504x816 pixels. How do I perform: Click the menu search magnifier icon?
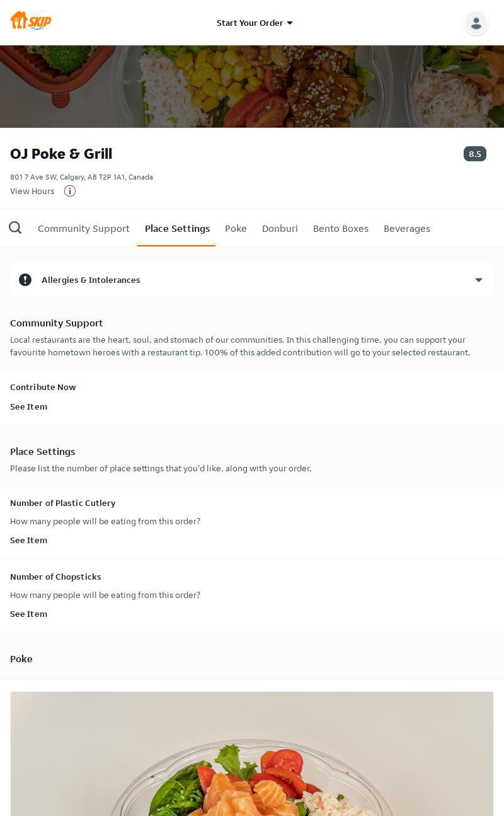tap(15, 228)
